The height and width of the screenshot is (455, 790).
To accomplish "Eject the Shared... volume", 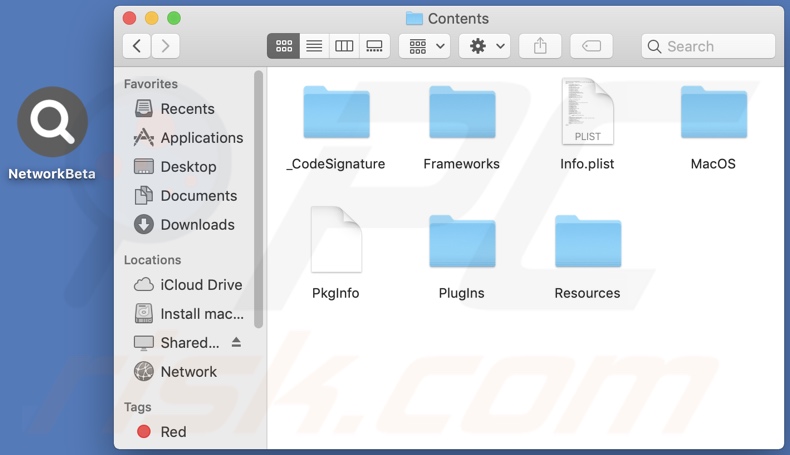I will click(x=236, y=343).
